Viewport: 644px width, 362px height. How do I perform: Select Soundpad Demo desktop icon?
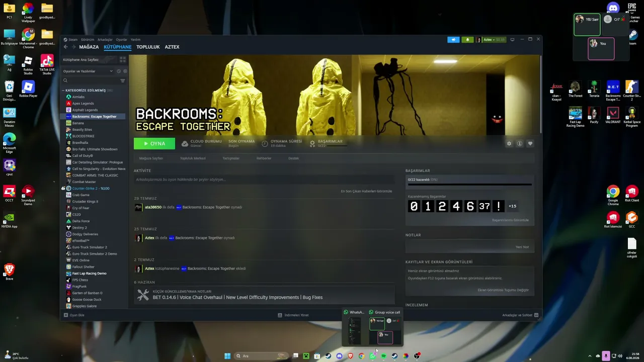coord(28,196)
